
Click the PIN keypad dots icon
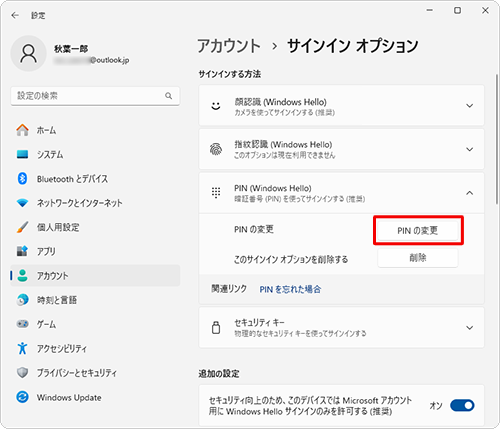point(216,193)
